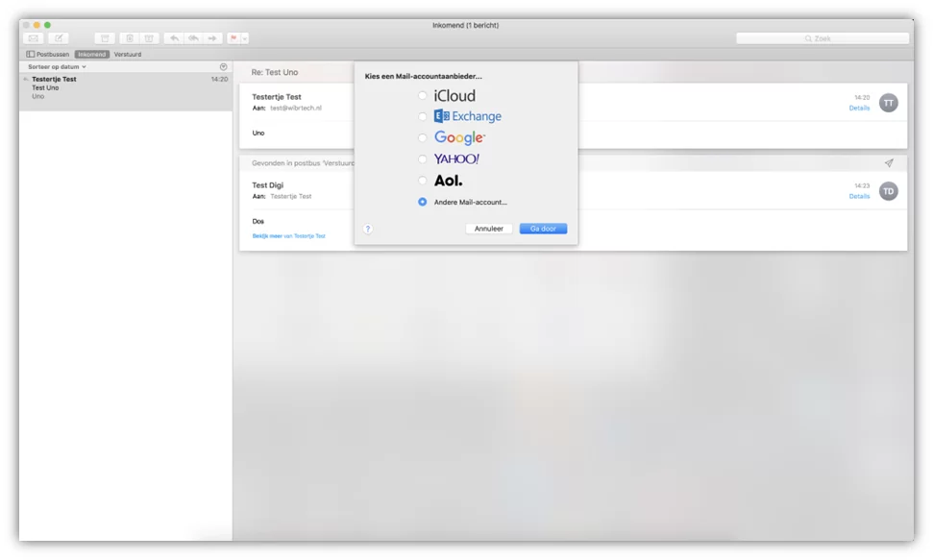The width and height of the screenshot is (933, 560).
Task: Select the Andere Mail-account radio button
Action: [x=422, y=202]
